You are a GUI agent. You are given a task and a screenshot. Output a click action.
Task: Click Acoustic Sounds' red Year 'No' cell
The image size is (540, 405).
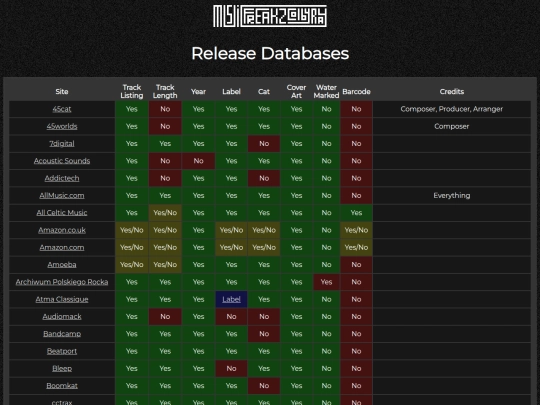pyautogui.click(x=198, y=161)
